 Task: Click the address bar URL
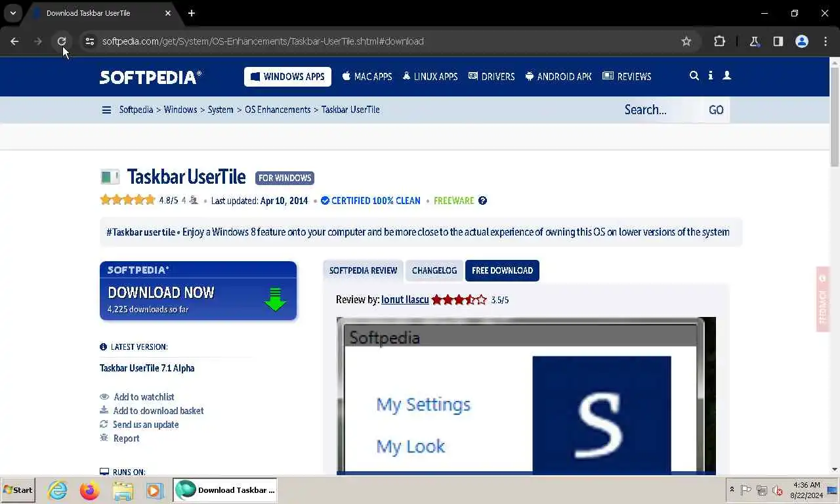coord(263,41)
